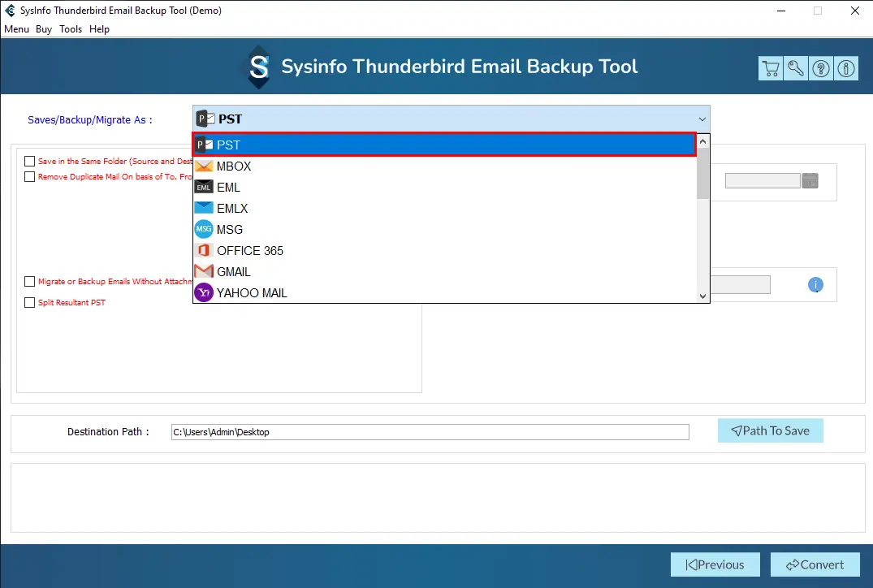Select YAHOO MAIL in the dropdown list
873x588 pixels.
tap(251, 293)
